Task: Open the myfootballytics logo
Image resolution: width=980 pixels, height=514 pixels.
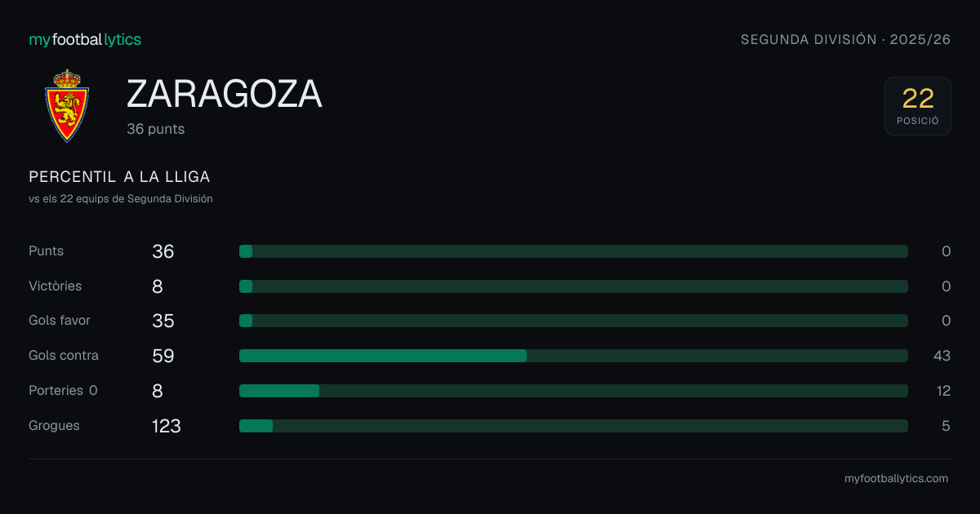Action: 85,39
